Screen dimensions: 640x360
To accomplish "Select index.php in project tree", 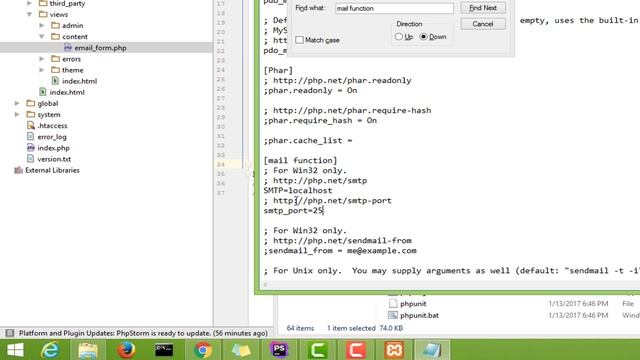I will 53,148.
